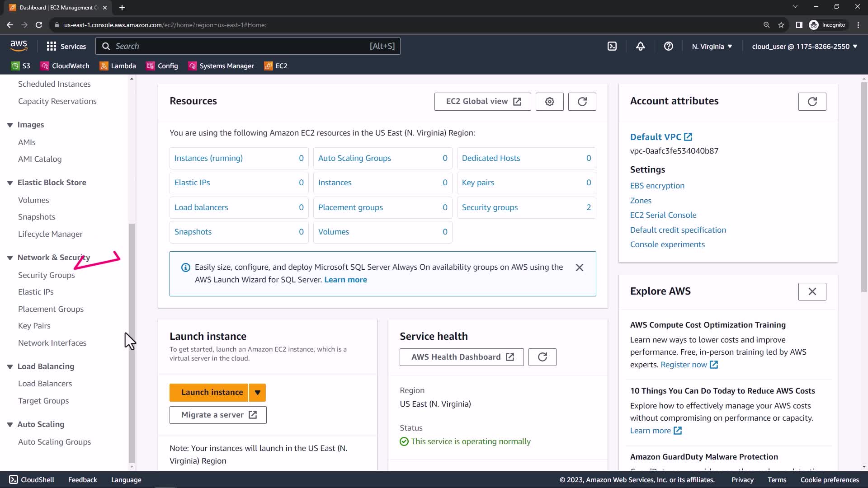
Task: Collapse the Elastic Block Store section
Action: click(x=10, y=183)
